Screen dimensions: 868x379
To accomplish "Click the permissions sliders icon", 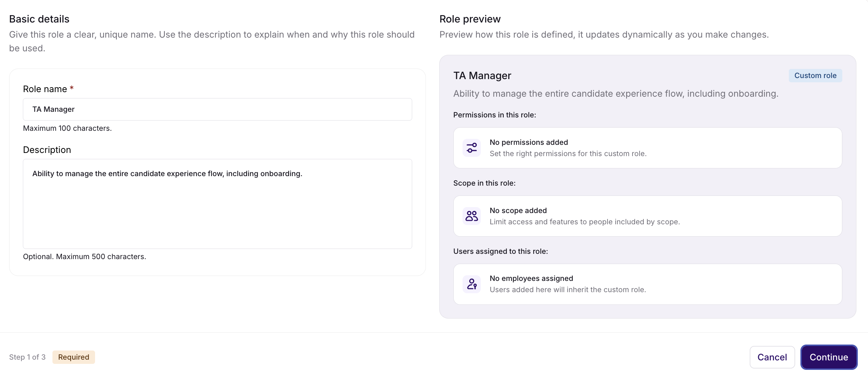I will (x=472, y=148).
